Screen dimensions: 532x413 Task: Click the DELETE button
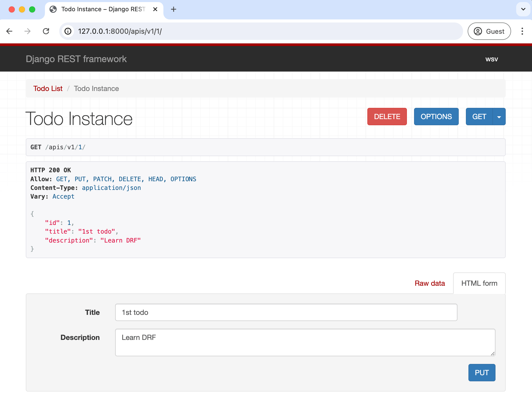pyautogui.click(x=387, y=117)
